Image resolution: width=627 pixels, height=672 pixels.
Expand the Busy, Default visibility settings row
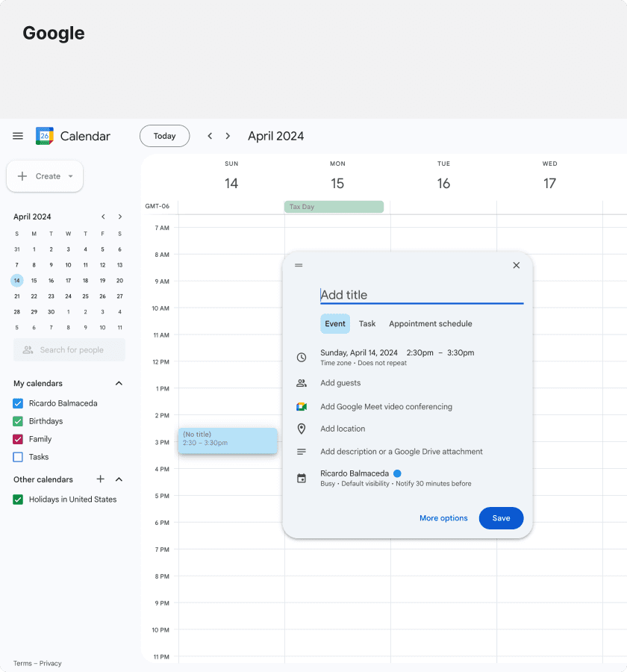[396, 483]
